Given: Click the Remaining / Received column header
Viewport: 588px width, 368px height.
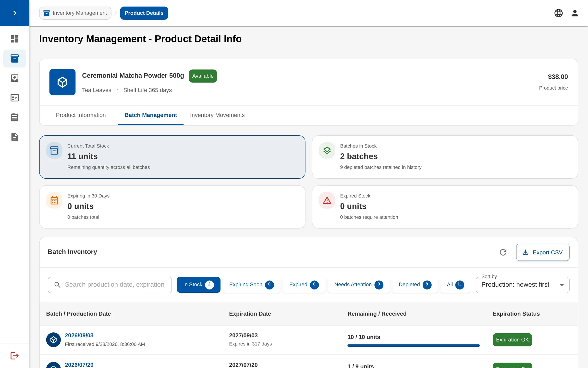Looking at the screenshot, I should pos(377,314).
